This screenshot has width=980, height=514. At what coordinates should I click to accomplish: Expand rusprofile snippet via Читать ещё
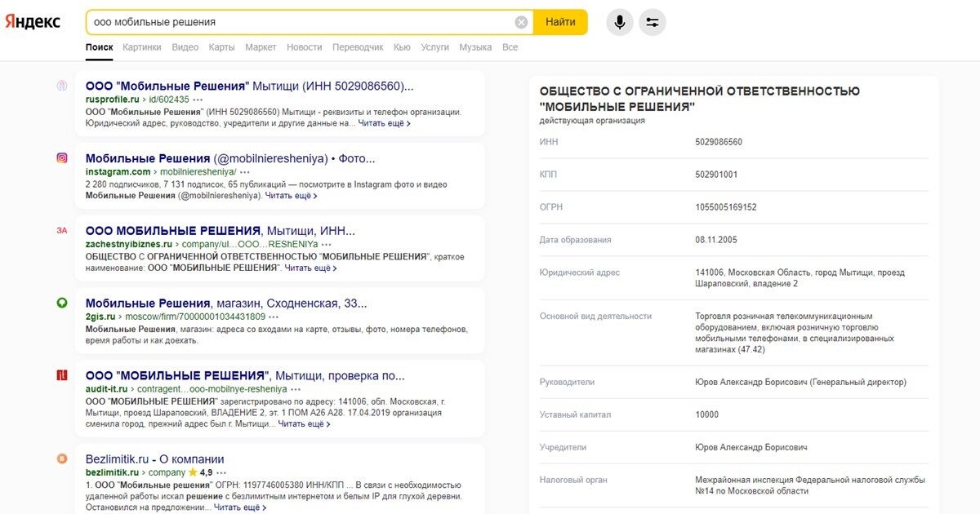pos(384,124)
